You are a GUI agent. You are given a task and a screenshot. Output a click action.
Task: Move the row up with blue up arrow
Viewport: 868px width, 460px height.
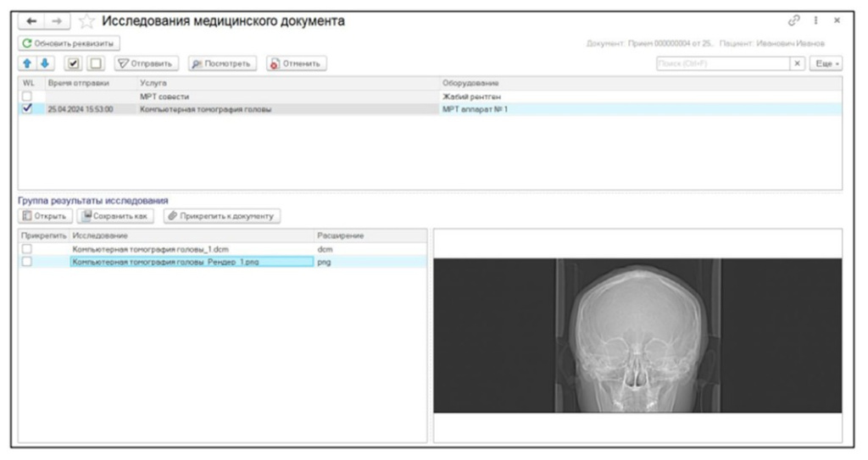27,64
